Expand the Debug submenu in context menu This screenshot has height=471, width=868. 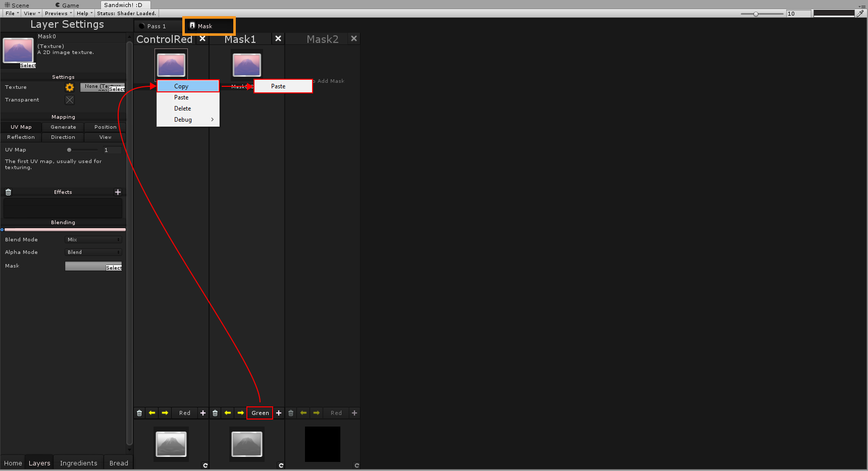pos(188,120)
